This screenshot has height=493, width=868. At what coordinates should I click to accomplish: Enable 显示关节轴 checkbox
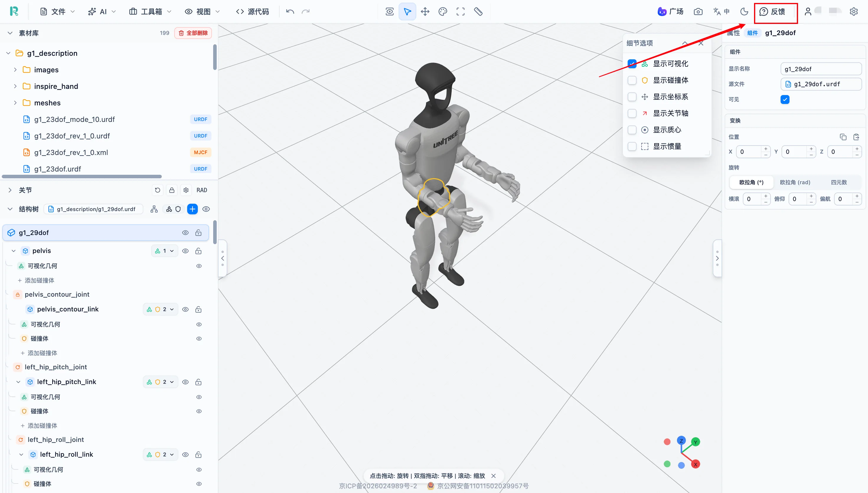point(632,113)
